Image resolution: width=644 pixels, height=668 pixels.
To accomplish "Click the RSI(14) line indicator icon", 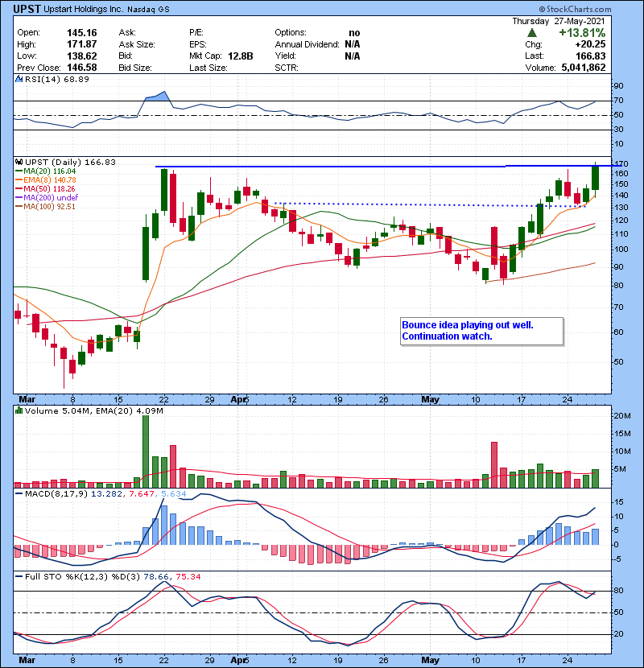I will tap(19, 79).
